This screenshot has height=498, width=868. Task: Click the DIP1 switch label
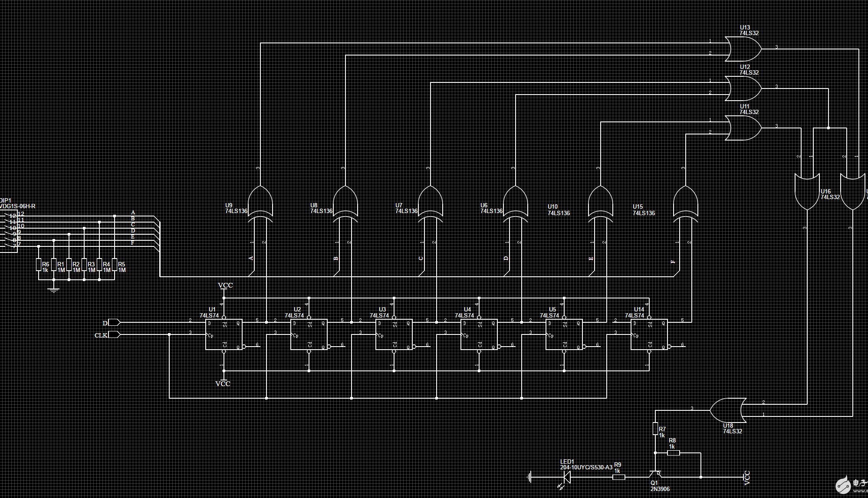tap(5, 200)
